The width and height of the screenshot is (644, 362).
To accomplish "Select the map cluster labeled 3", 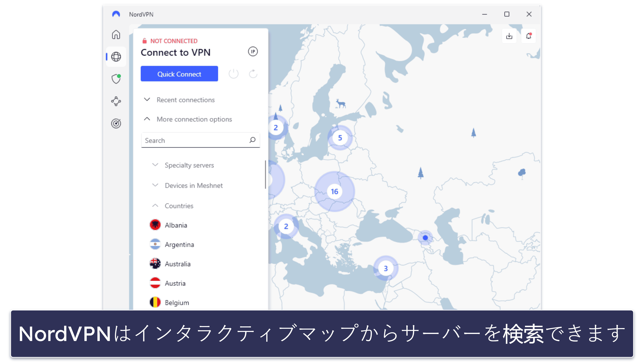I will [386, 268].
